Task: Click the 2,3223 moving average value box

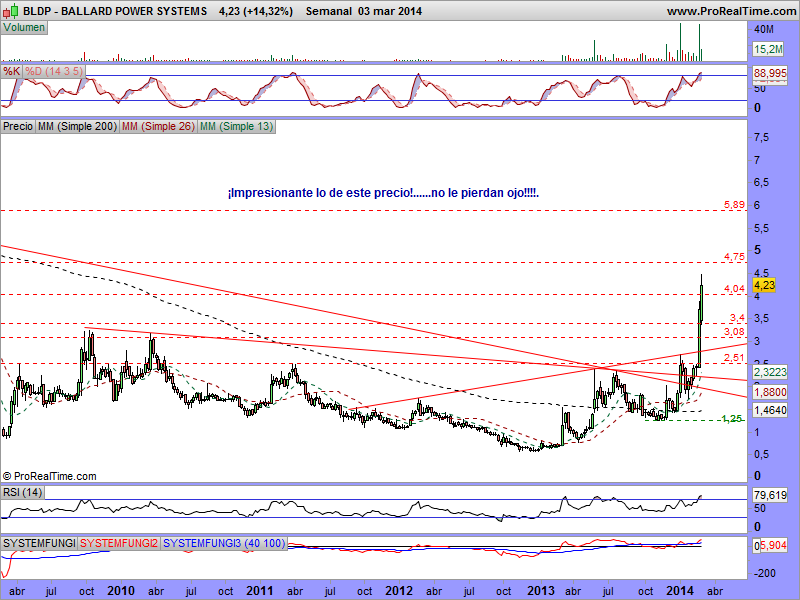Action: click(x=770, y=372)
